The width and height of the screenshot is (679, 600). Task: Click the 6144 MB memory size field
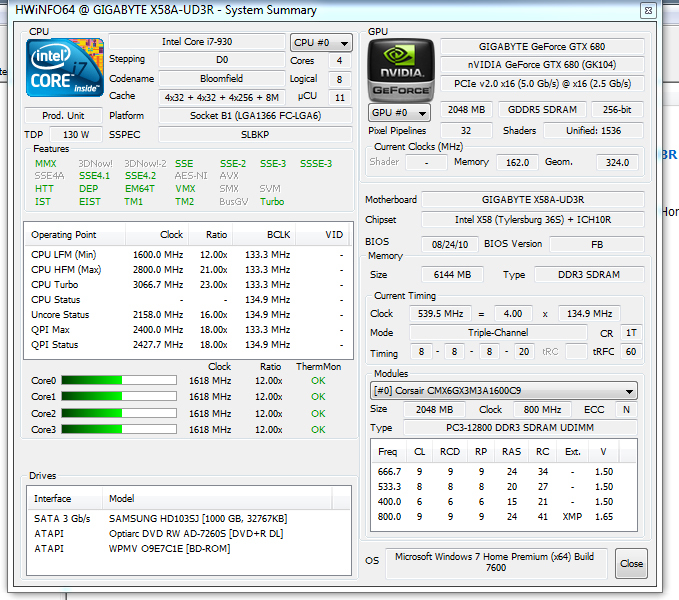[453, 274]
